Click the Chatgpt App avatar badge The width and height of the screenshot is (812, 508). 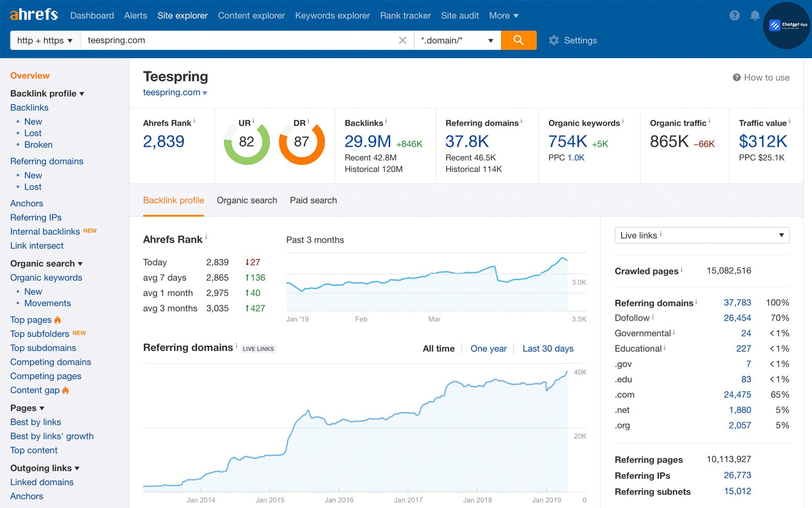click(x=786, y=25)
